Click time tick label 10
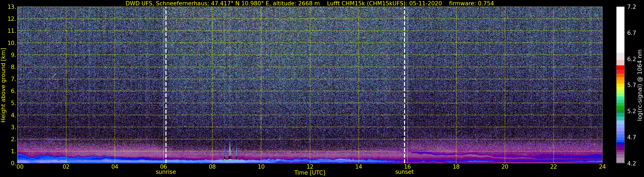 coord(261,166)
